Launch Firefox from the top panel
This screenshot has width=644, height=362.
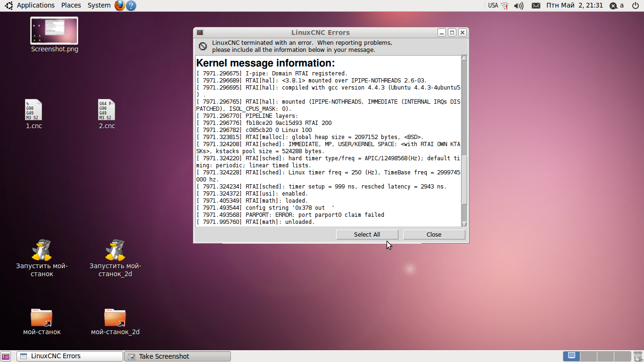tap(120, 6)
